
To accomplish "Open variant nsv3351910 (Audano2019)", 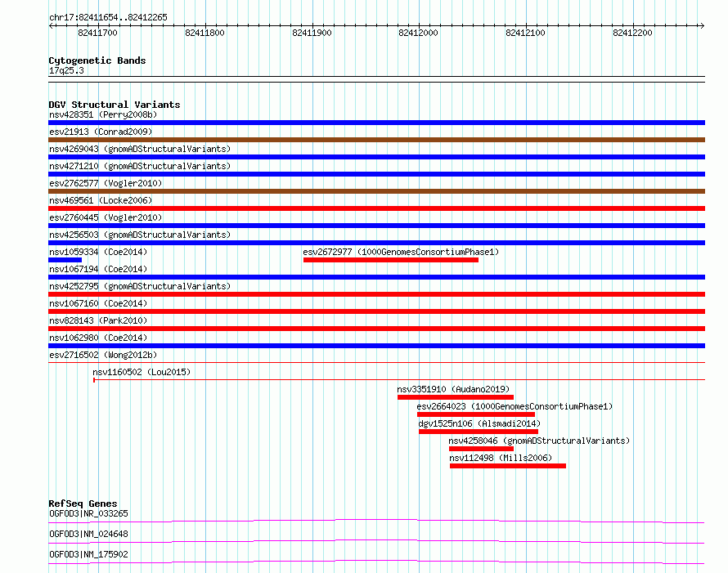I will (454, 389).
